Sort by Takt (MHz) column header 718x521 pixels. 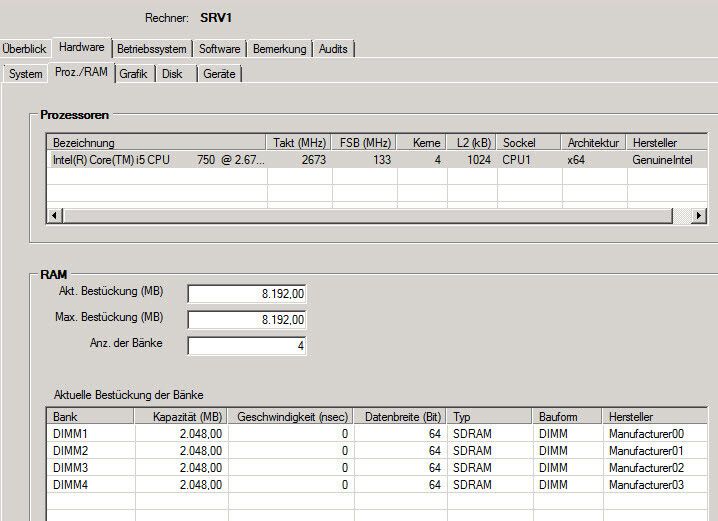tap(299, 143)
